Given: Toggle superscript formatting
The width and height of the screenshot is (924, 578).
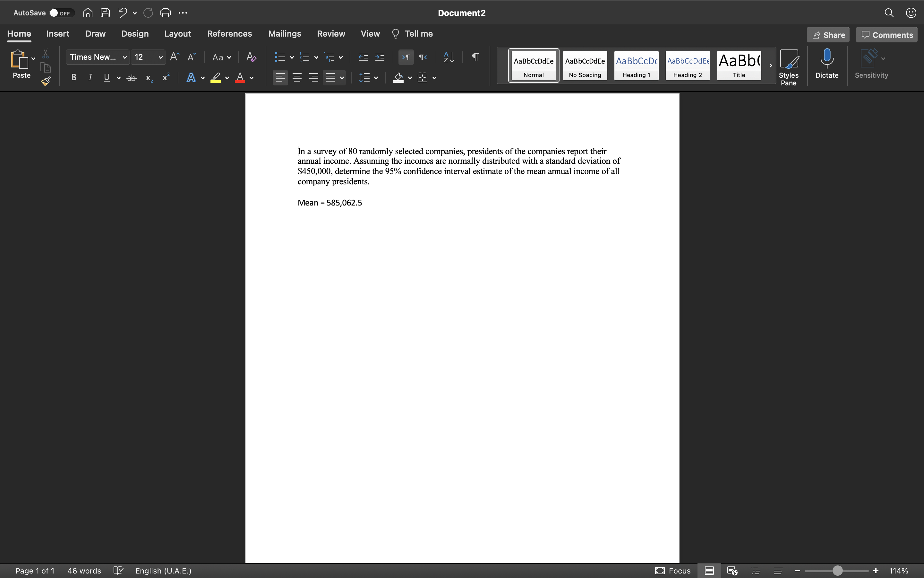Looking at the screenshot, I should [166, 78].
